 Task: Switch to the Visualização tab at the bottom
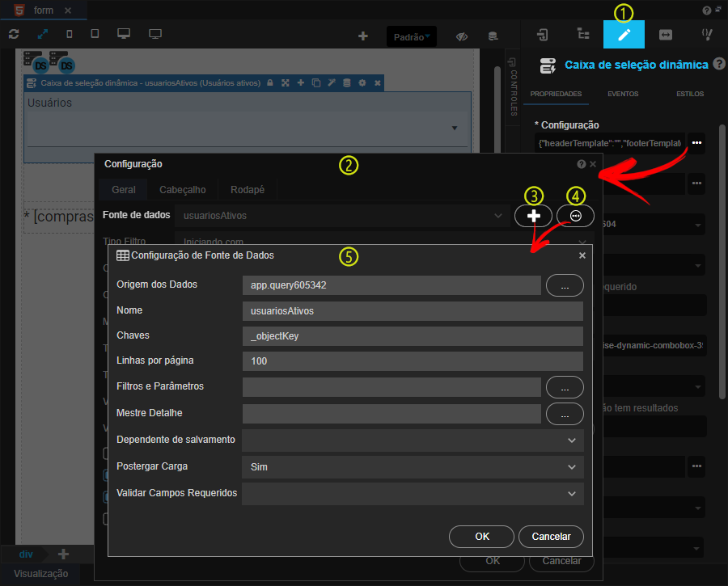point(41,574)
